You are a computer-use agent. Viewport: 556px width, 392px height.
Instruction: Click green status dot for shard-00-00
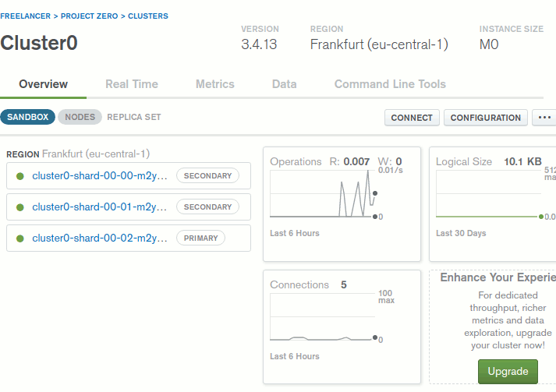coord(19,176)
